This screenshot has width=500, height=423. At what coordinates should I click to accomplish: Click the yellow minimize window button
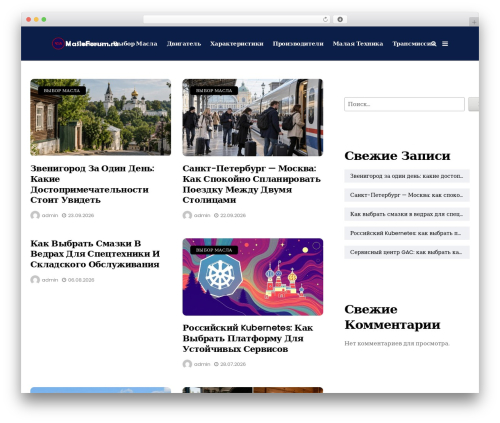(x=36, y=19)
